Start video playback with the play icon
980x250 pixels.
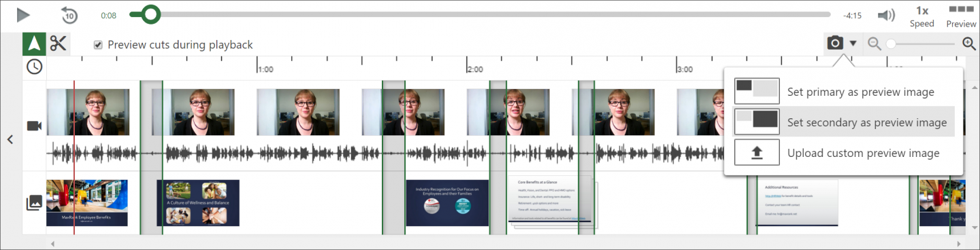[x=23, y=15]
